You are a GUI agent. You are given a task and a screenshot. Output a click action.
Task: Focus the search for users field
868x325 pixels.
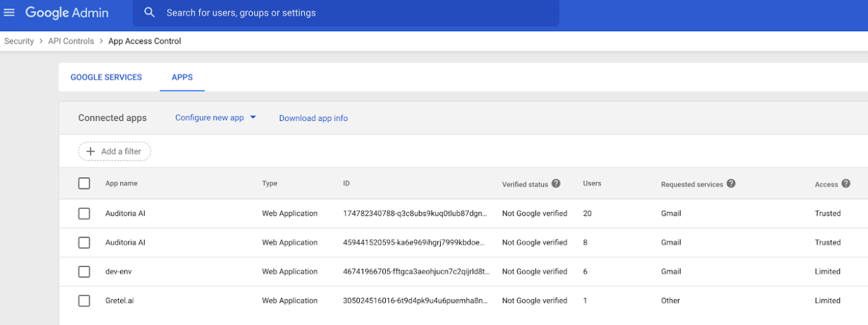346,13
